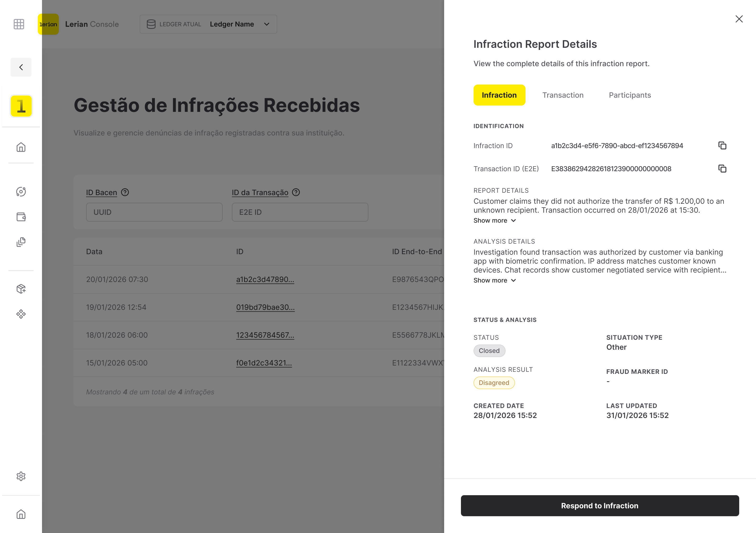Show help for ID da Transação
Screen dimensions: 756x533
click(296, 192)
